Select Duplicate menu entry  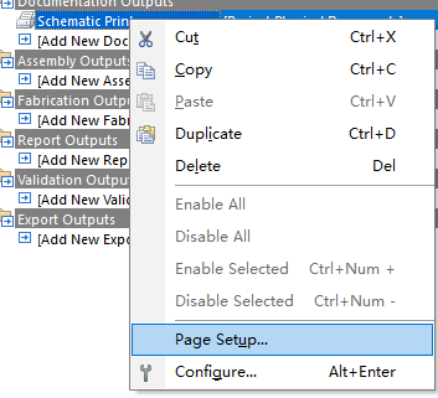282,134
